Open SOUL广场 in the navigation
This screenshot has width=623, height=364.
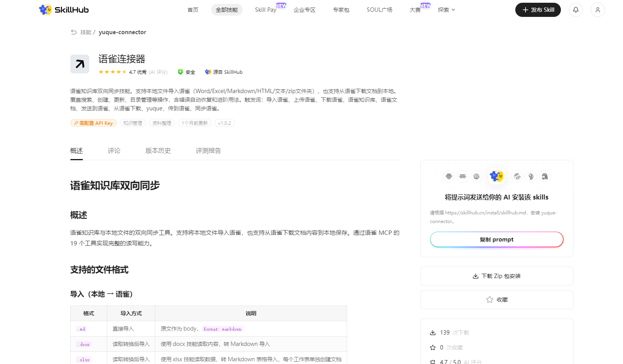pyautogui.click(x=379, y=10)
